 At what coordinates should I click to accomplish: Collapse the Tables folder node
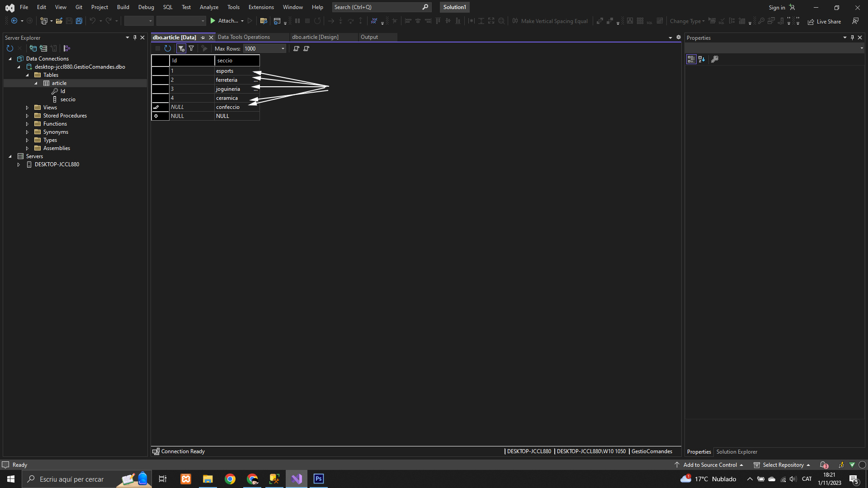27,75
